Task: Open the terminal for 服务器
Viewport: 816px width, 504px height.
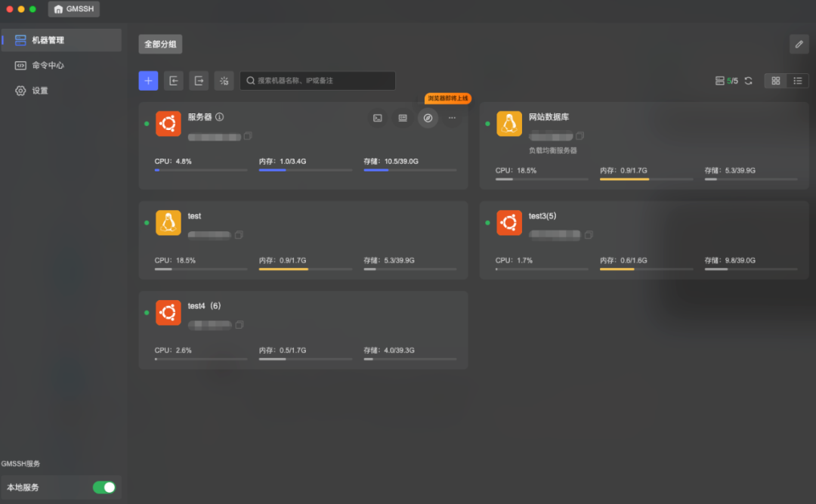Action: [377, 118]
